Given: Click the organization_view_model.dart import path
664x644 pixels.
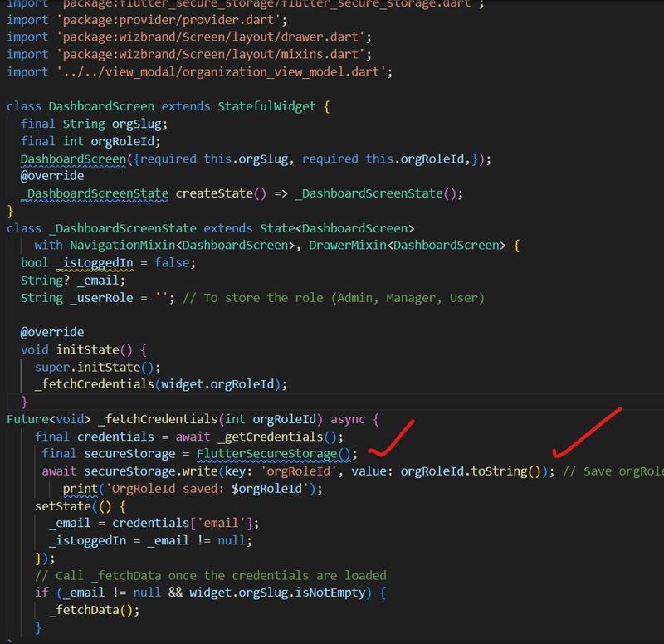Looking at the screenshot, I should (x=222, y=72).
